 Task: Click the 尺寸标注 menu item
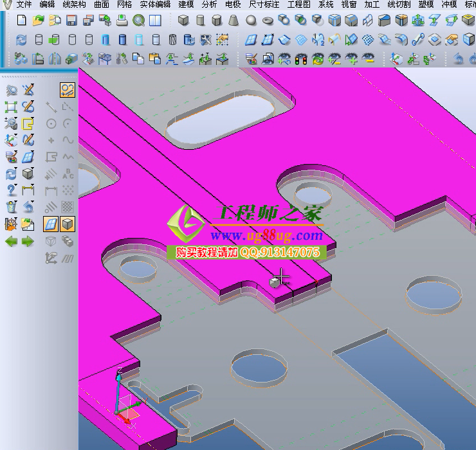[x=264, y=4]
